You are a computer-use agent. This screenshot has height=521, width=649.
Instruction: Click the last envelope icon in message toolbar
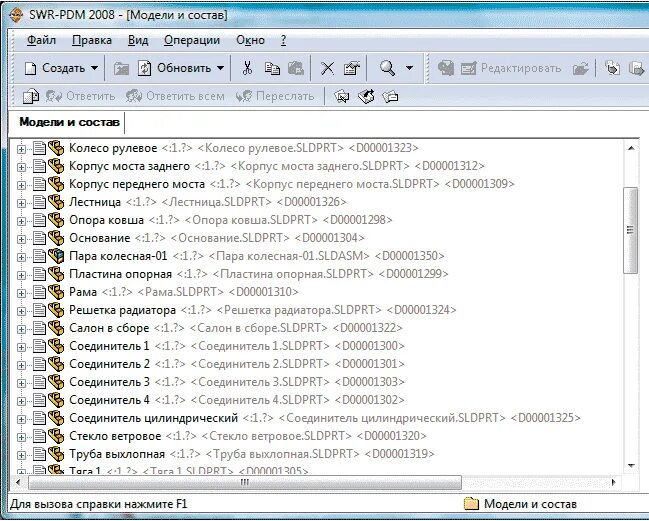click(390, 97)
